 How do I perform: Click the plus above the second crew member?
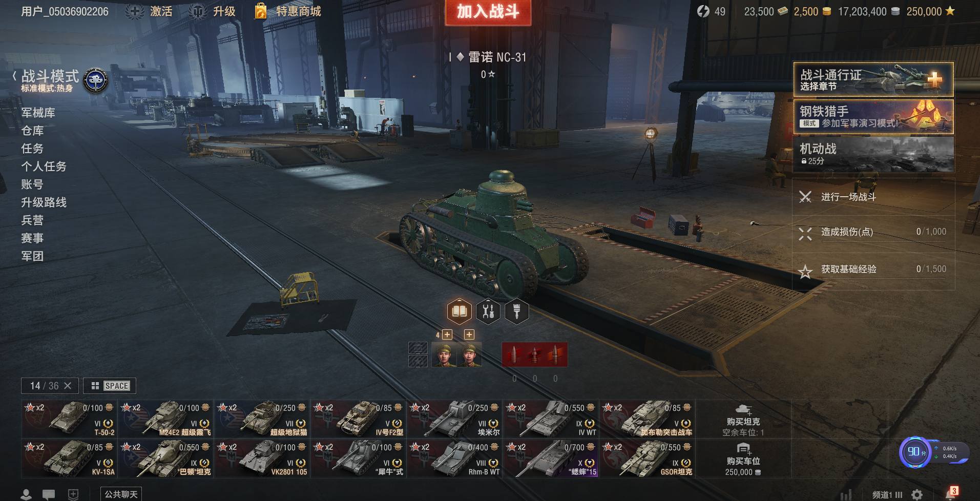469,335
